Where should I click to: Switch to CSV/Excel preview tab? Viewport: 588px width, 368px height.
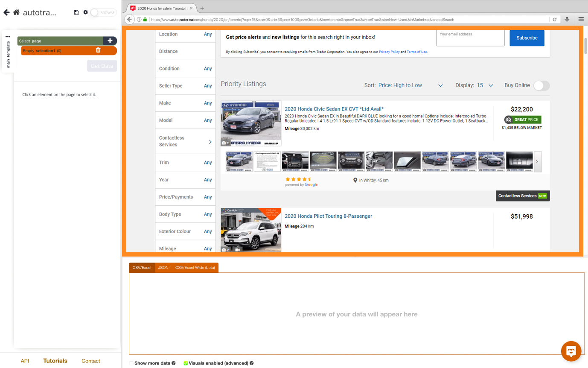[142, 268]
